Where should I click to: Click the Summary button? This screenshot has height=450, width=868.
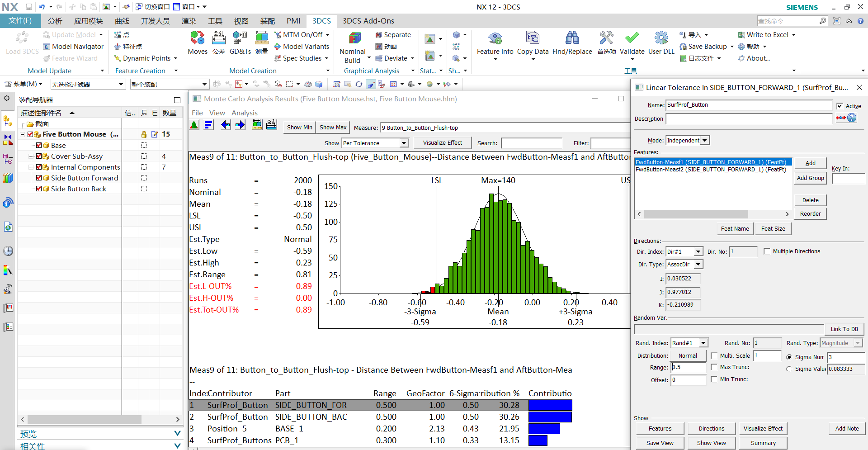click(763, 443)
